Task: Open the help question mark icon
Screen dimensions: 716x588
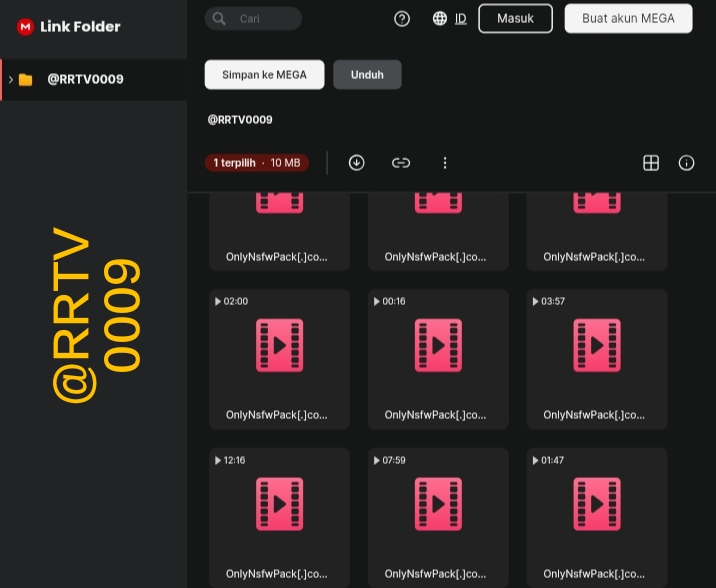Action: pos(402,19)
